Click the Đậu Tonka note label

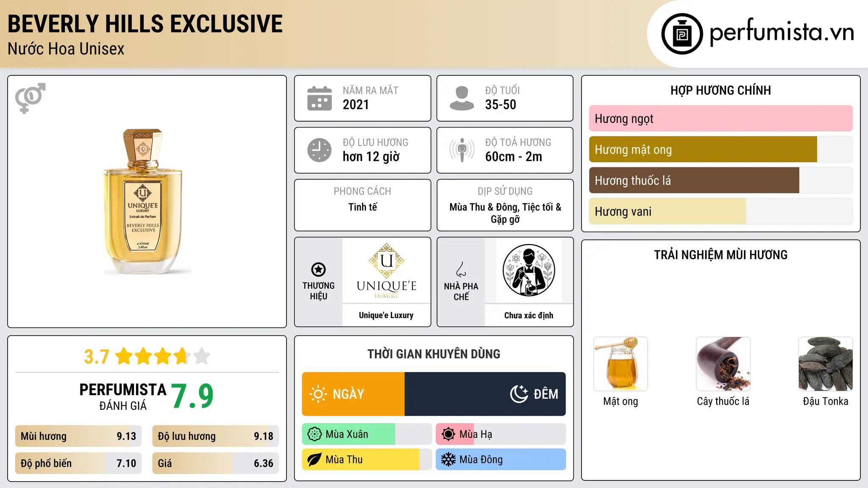[826, 402]
